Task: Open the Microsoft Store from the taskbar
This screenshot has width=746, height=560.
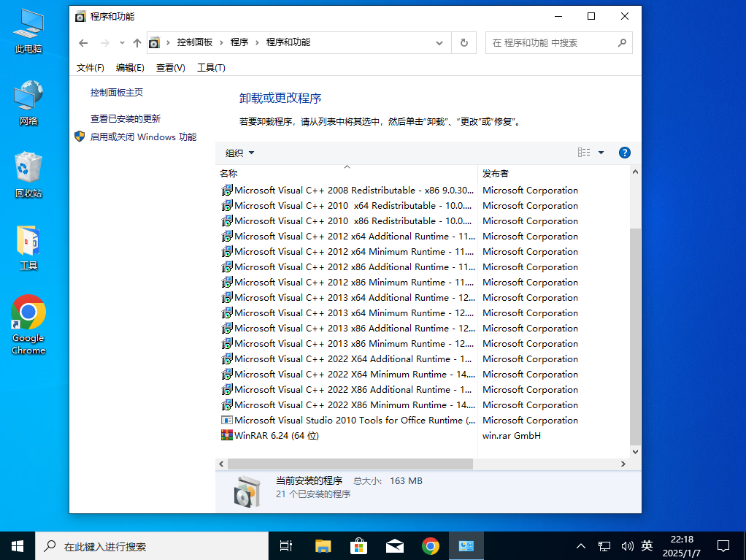Action: coord(358,545)
